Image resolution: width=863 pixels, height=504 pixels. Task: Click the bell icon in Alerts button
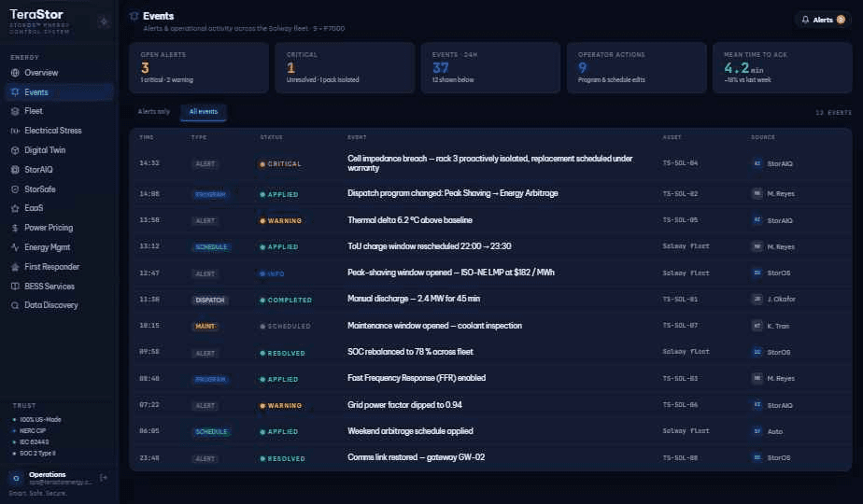click(805, 20)
